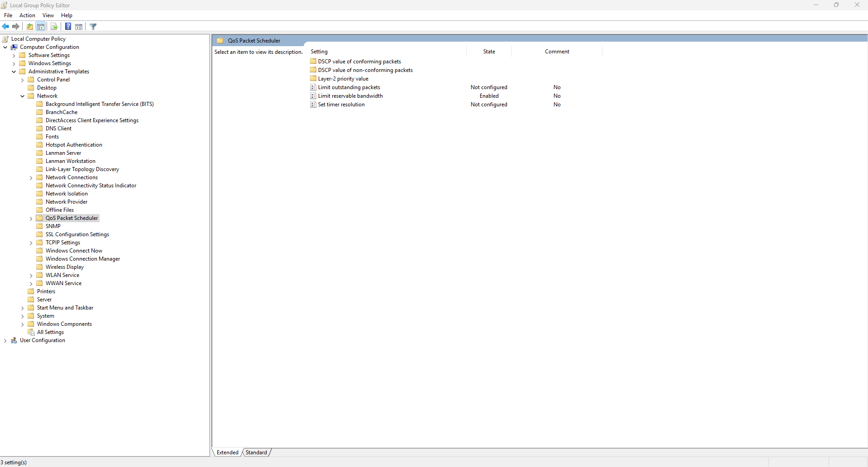Click the Forward arrow toolbar icon

(16, 27)
